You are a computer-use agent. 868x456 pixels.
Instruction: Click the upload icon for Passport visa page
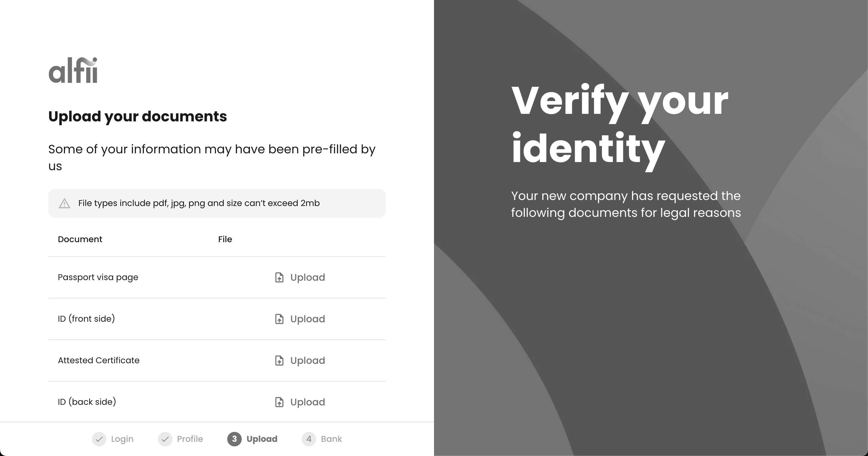click(x=279, y=277)
